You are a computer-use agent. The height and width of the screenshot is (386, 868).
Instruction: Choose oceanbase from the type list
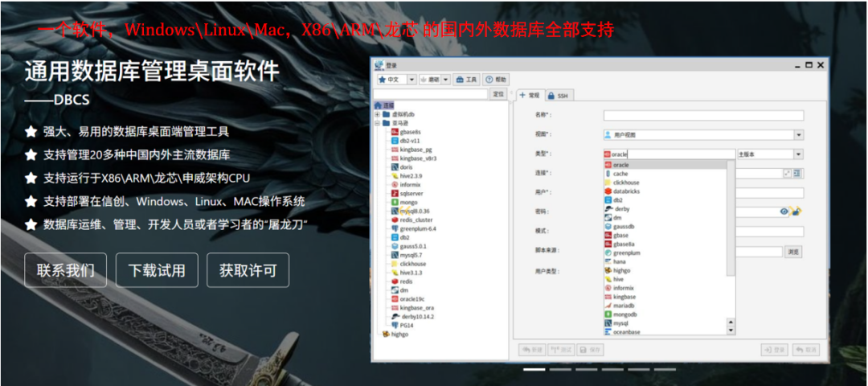pyautogui.click(x=626, y=332)
